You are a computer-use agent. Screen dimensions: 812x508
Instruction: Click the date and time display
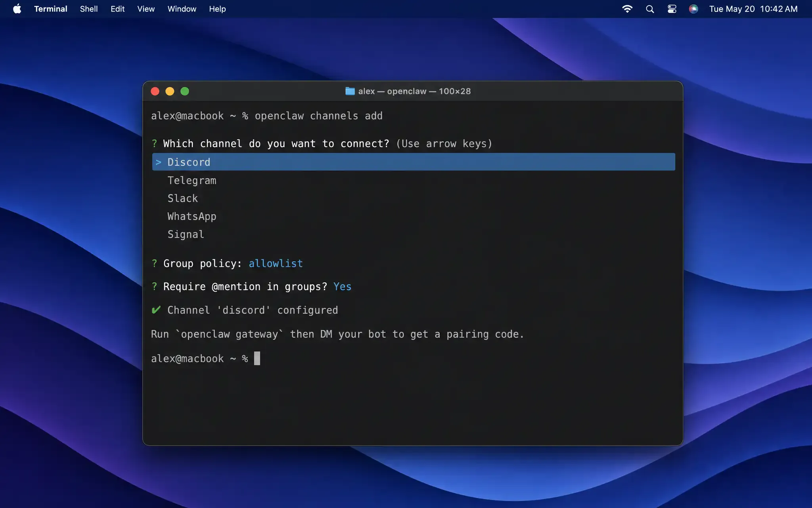tap(753, 9)
